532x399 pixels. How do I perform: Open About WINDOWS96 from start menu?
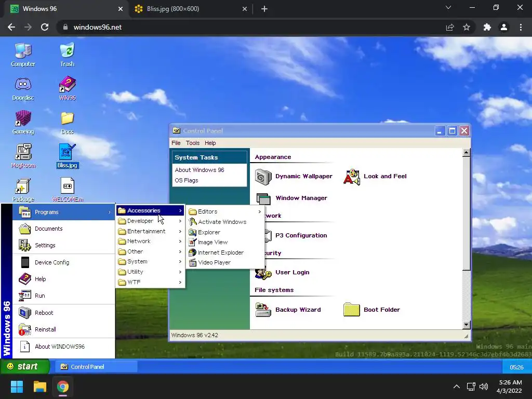pyautogui.click(x=64, y=347)
